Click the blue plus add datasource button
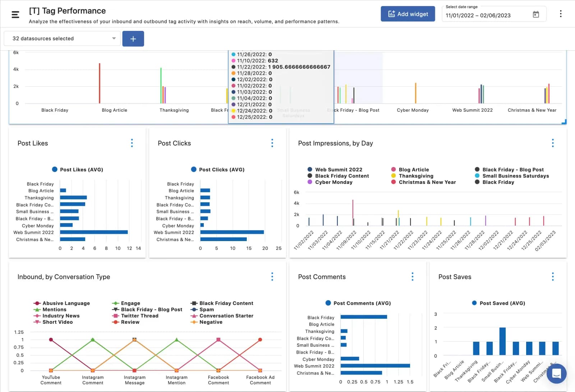575x392 pixels. pos(133,39)
